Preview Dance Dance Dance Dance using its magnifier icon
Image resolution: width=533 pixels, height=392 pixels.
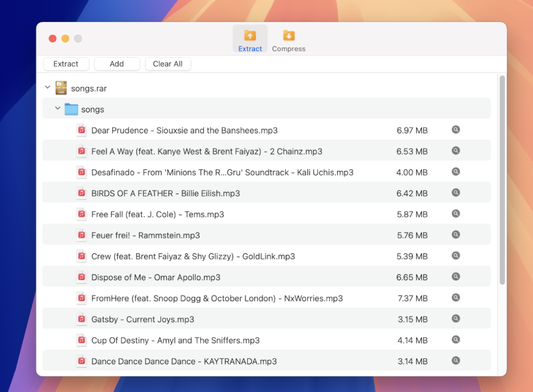point(456,361)
